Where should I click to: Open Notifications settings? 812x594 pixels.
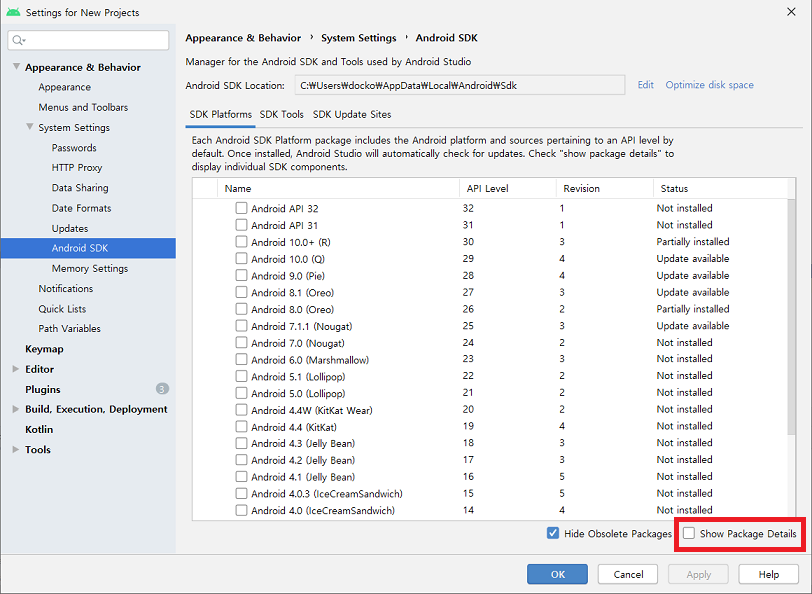tap(66, 288)
